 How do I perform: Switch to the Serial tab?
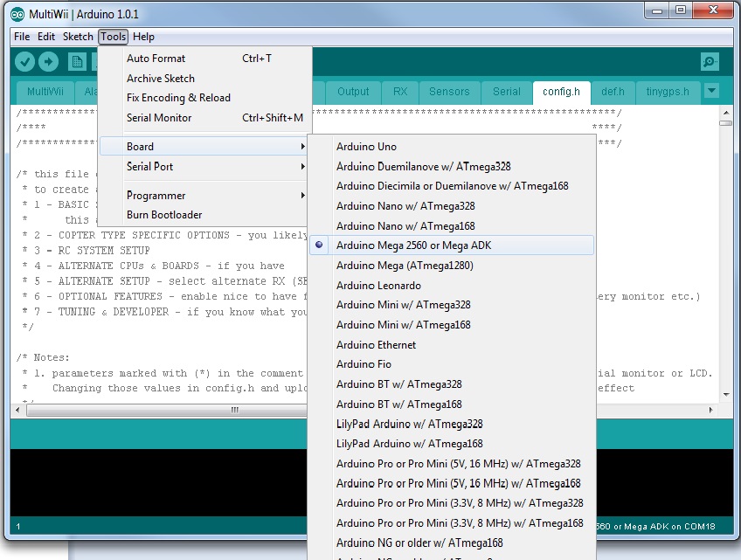506,92
